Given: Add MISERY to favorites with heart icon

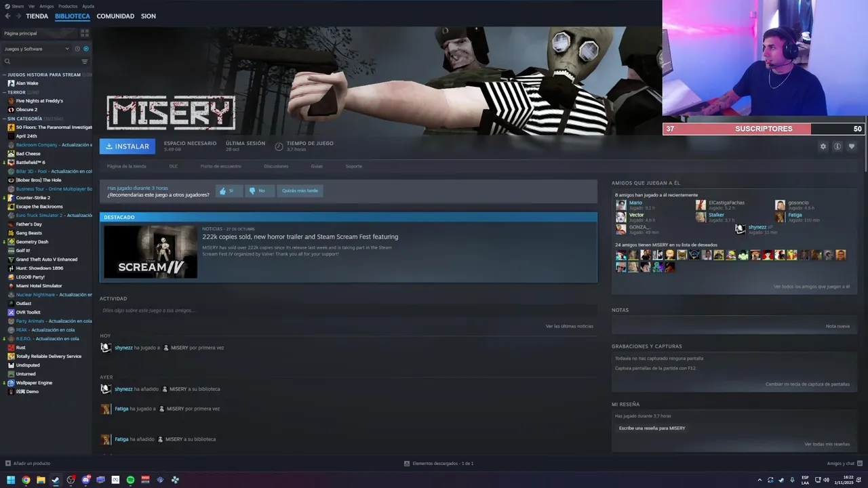Looking at the screenshot, I should click(x=852, y=146).
